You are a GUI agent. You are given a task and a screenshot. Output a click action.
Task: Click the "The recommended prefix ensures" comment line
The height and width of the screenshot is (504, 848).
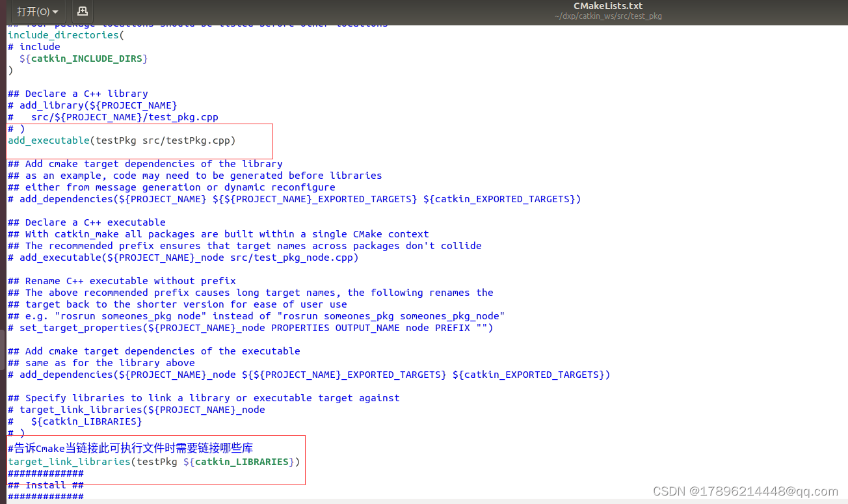(245, 246)
